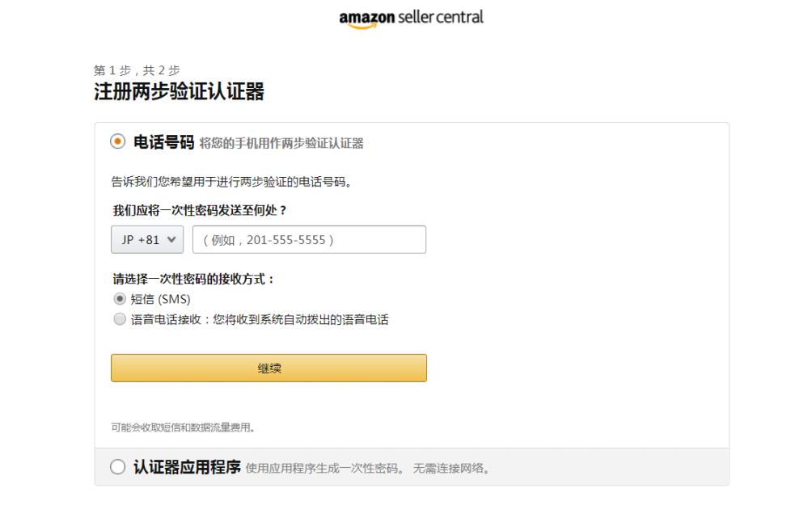This screenshot has width=812, height=522.
Task: Expand the 认证器应用程序 section heading
Action: coord(187,467)
